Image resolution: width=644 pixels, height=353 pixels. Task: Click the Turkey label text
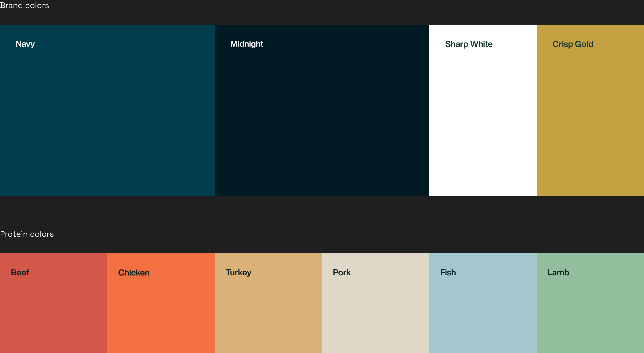point(238,273)
